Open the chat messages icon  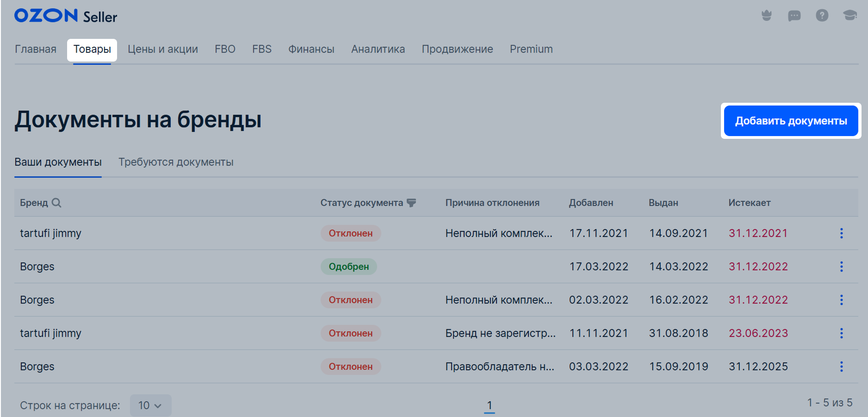[x=794, y=16]
